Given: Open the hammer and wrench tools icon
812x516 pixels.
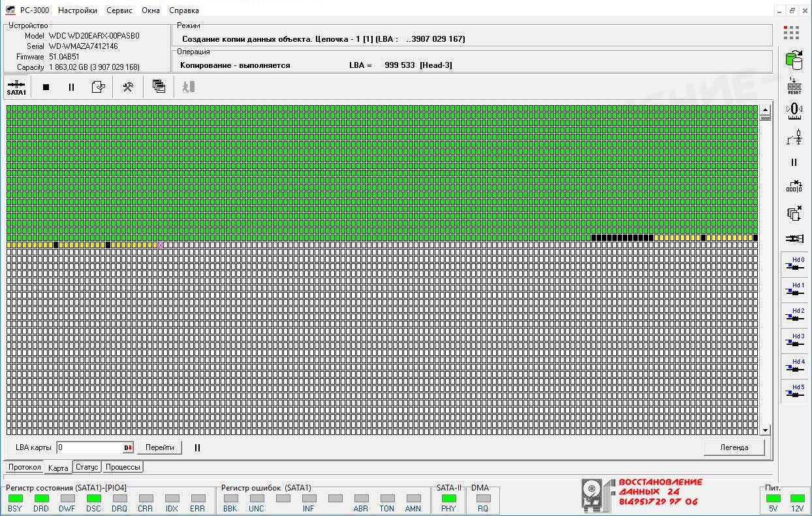Looking at the screenshot, I should (128, 87).
